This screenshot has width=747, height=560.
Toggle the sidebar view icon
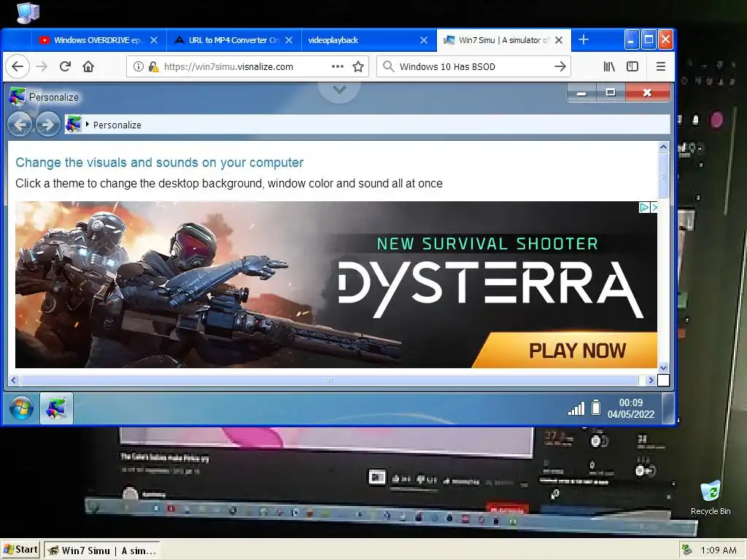632,66
